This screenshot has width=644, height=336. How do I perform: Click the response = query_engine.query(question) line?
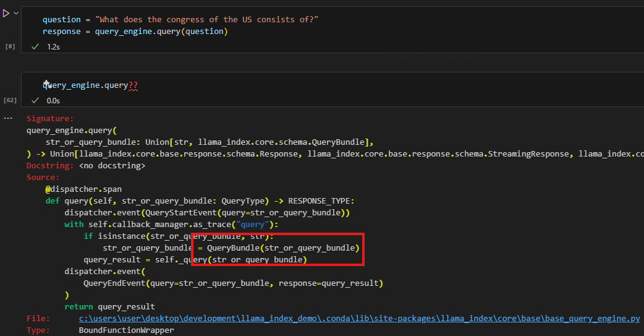[x=135, y=32]
